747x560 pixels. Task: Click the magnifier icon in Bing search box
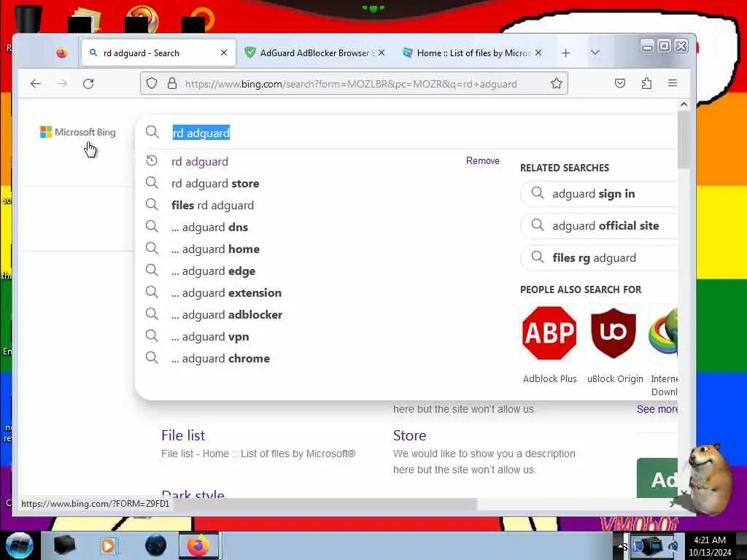[x=152, y=132]
